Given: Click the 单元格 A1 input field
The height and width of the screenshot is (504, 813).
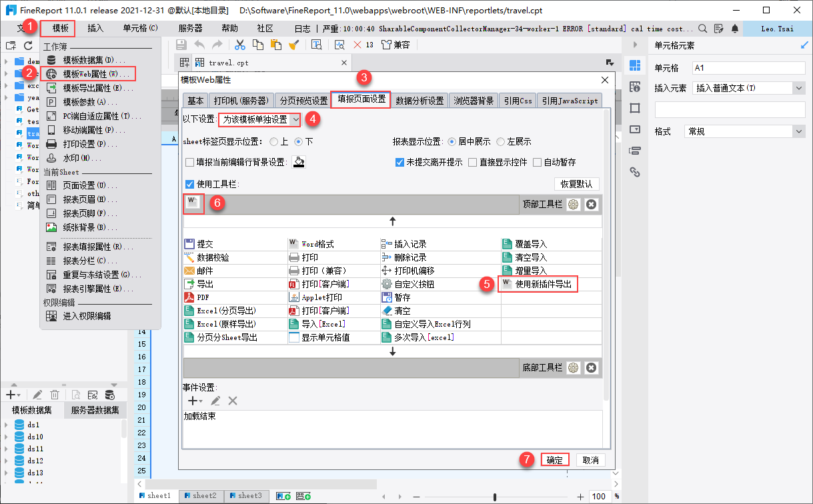Looking at the screenshot, I should 748,68.
